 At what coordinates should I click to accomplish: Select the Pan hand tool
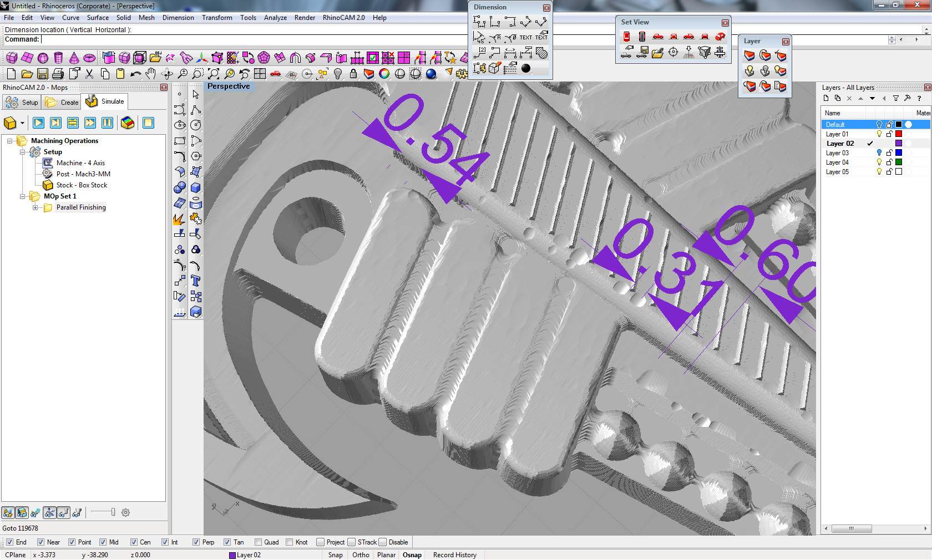[150, 74]
